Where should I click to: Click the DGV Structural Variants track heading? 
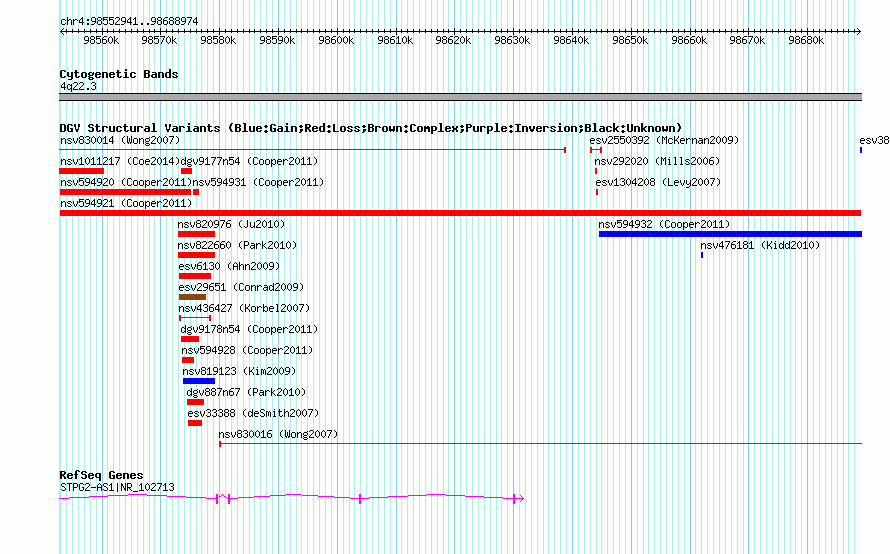tap(371, 128)
